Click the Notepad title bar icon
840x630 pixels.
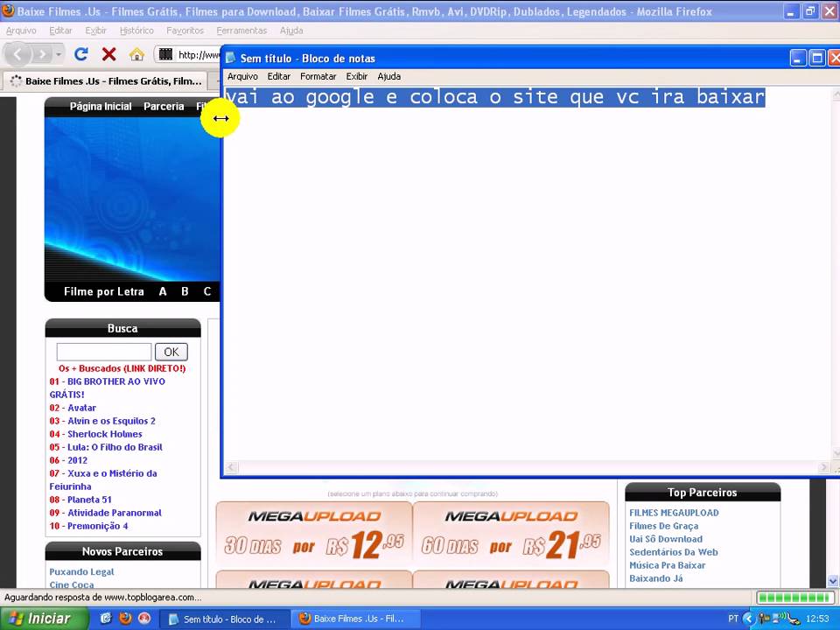230,58
